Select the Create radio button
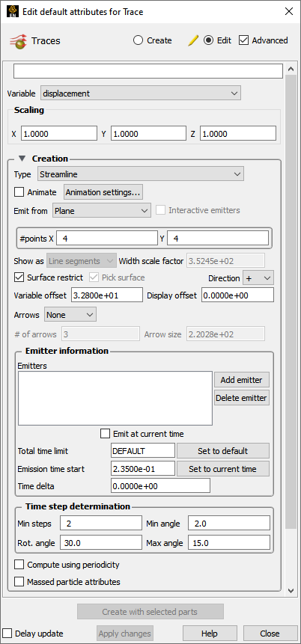The width and height of the screenshot is (301, 644). 139,40
